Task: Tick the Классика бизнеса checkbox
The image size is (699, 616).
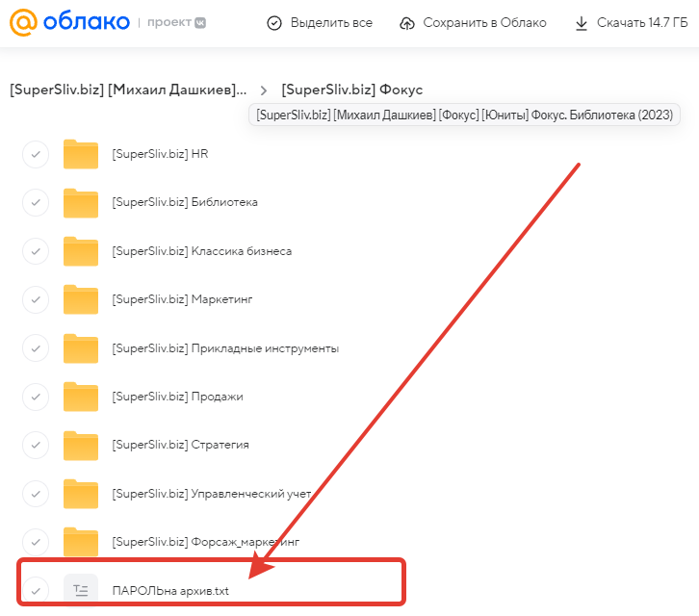Action: [36, 251]
